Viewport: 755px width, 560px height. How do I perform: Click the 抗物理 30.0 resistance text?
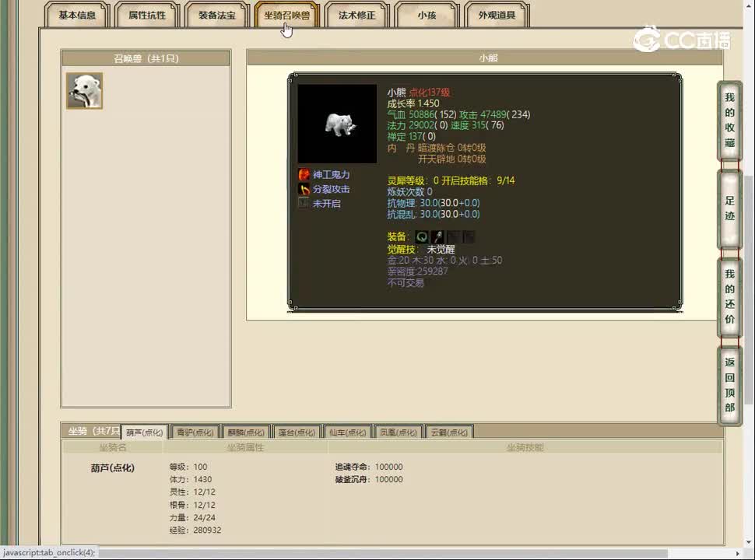click(434, 203)
